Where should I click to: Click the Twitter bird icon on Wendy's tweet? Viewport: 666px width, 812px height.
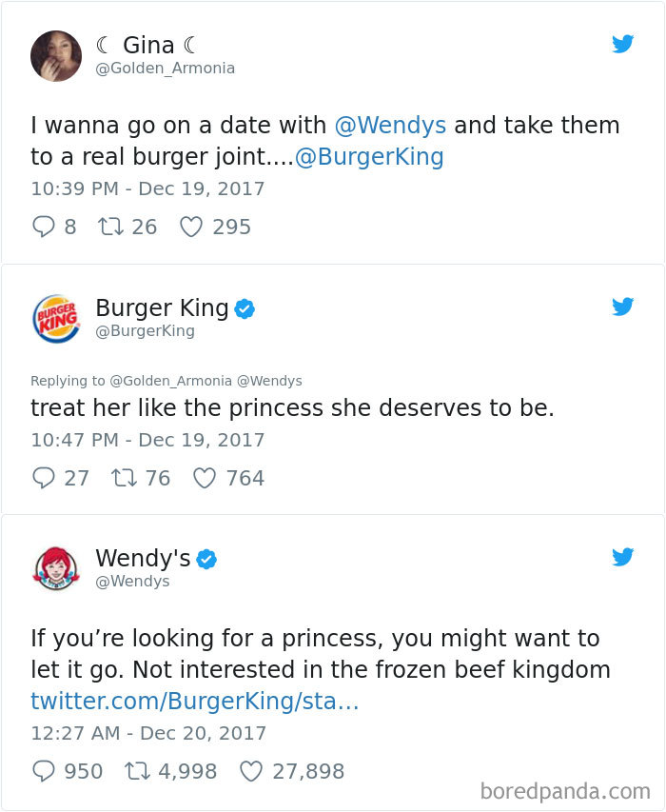coord(623,557)
